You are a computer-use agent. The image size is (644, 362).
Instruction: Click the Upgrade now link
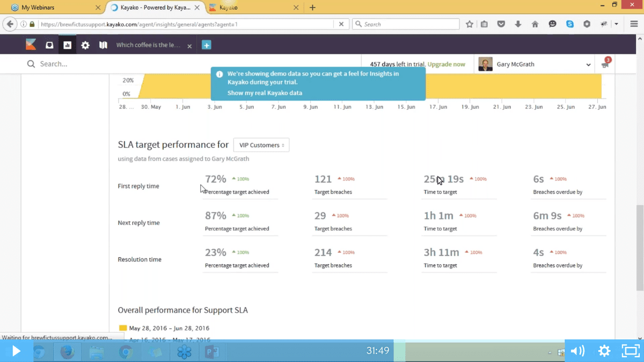coord(447,64)
